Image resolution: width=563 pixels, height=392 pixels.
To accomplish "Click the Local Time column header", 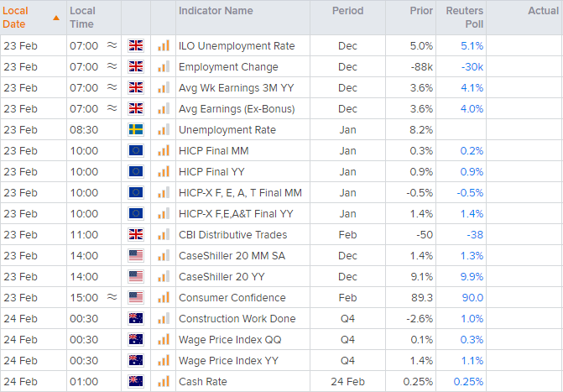I will [82, 18].
